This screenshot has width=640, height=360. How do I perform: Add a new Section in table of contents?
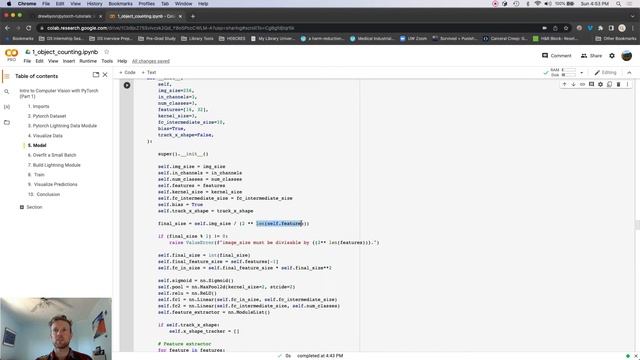(x=31, y=207)
